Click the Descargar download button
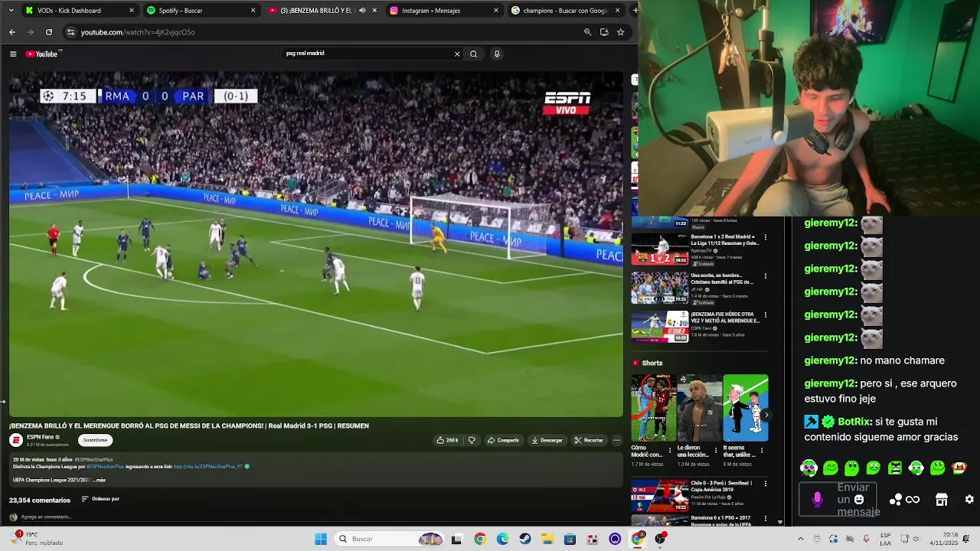 coord(547,440)
